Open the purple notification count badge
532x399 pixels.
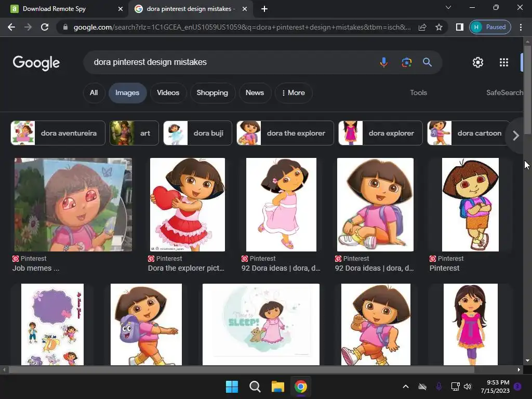click(x=517, y=387)
